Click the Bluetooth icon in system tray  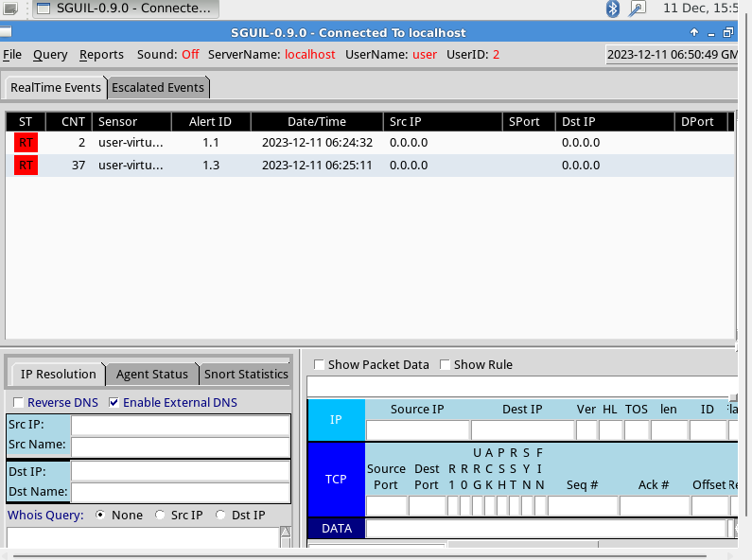pyautogui.click(x=612, y=9)
